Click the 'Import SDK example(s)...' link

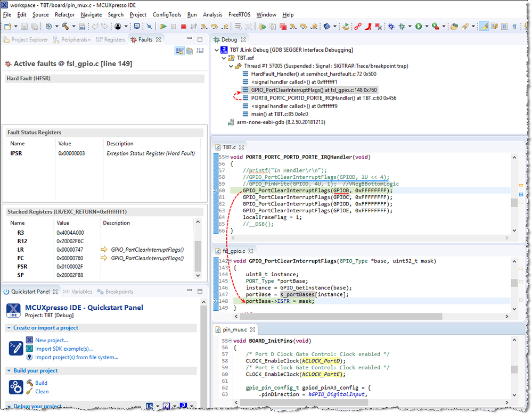pos(63,349)
